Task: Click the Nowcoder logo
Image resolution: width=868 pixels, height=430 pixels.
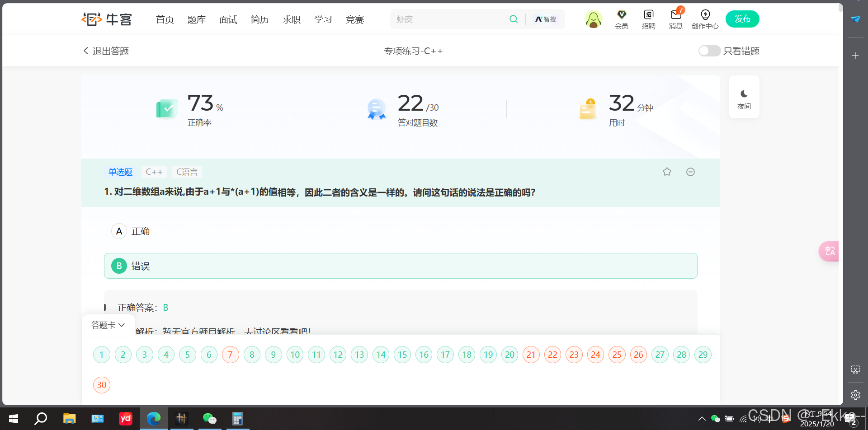Action: (107, 19)
